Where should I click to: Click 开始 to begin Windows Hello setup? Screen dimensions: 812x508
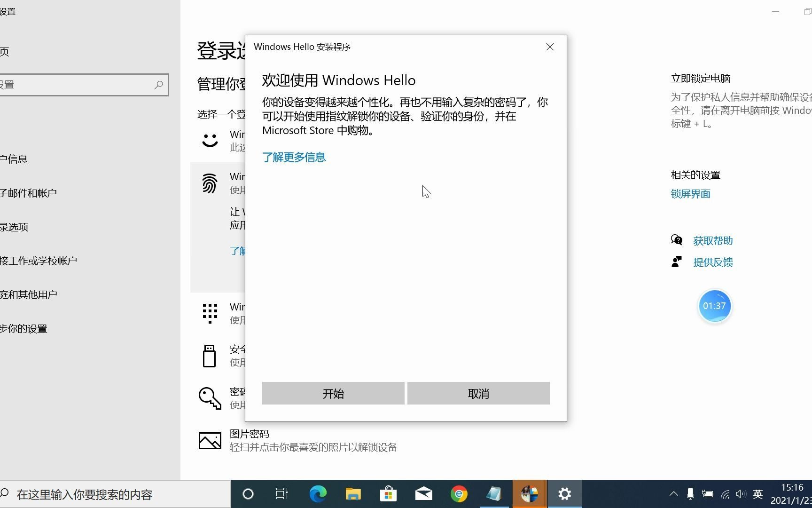[333, 393]
